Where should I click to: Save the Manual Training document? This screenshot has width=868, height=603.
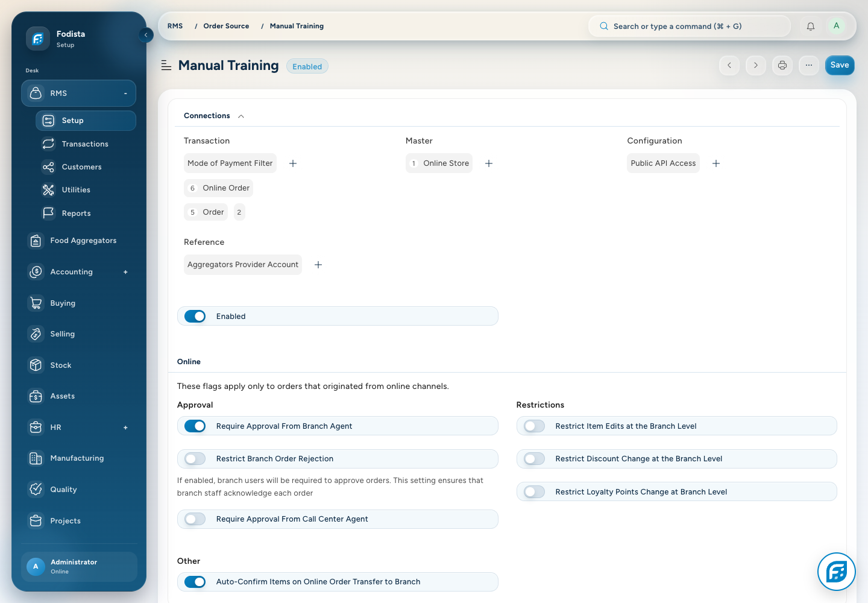click(x=840, y=65)
